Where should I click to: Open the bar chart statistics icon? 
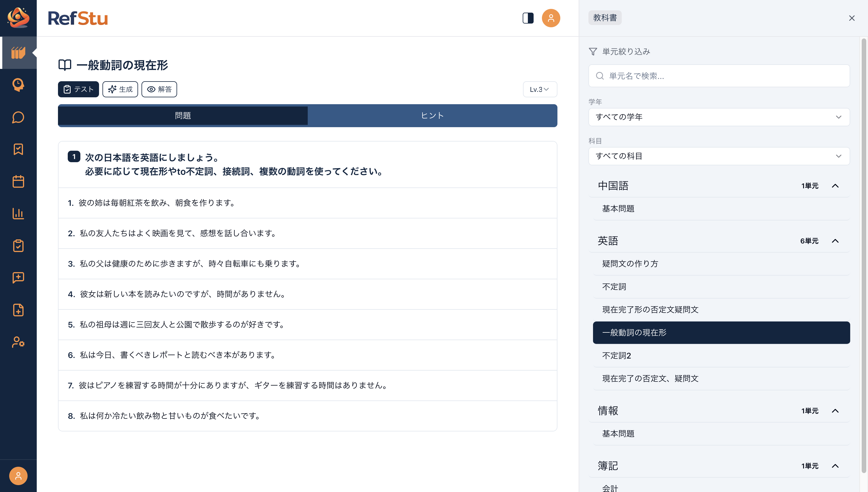coord(18,214)
